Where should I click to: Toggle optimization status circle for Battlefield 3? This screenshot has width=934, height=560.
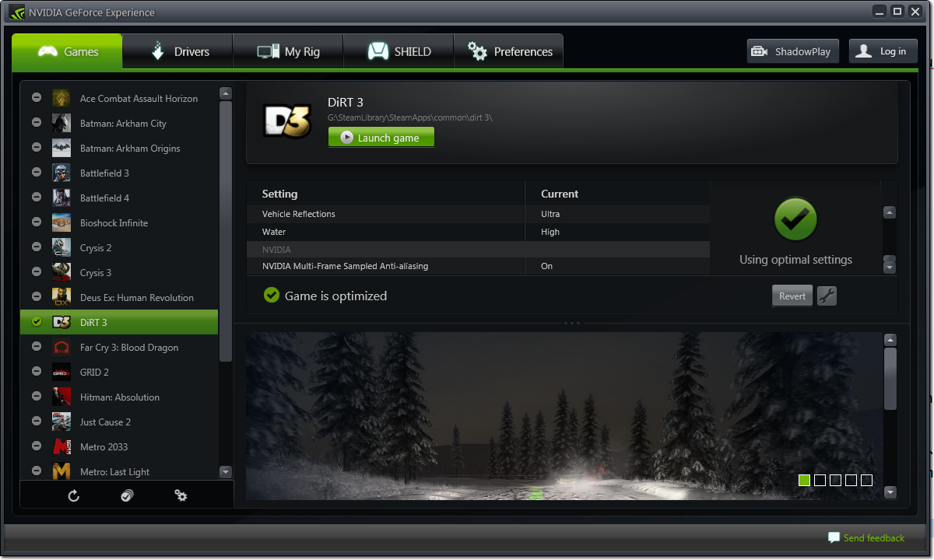click(x=37, y=173)
